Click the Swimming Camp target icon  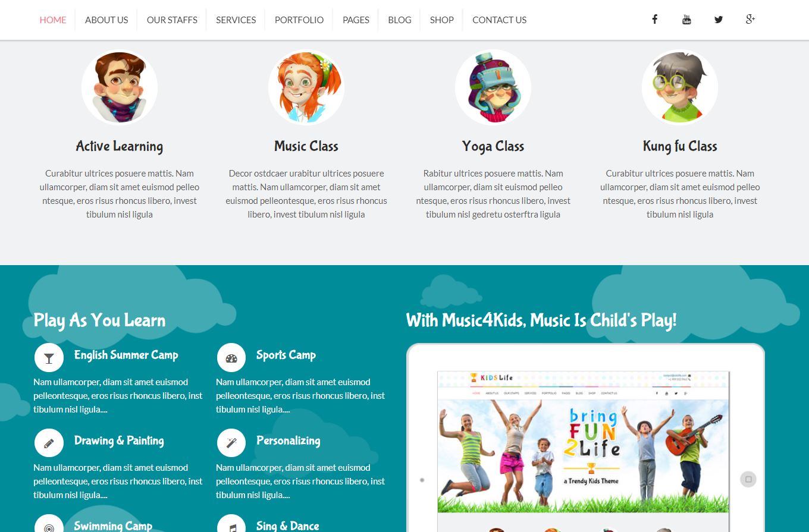49,526
